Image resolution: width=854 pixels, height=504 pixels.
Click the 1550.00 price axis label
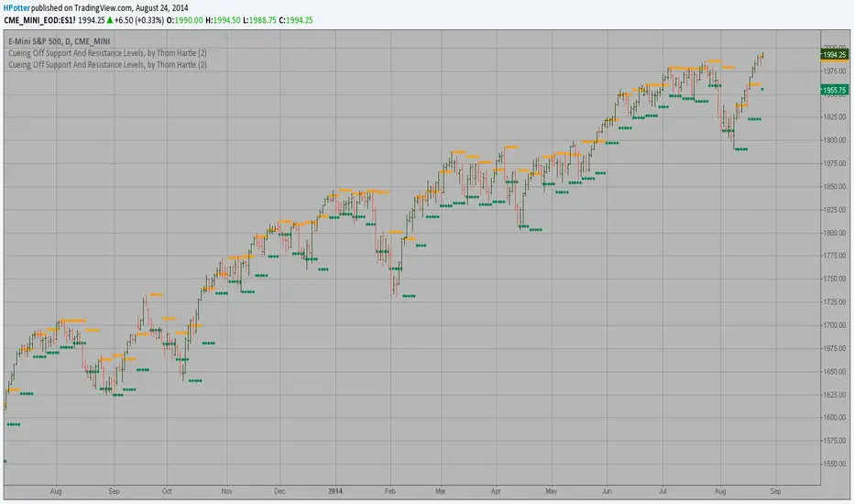pos(835,464)
